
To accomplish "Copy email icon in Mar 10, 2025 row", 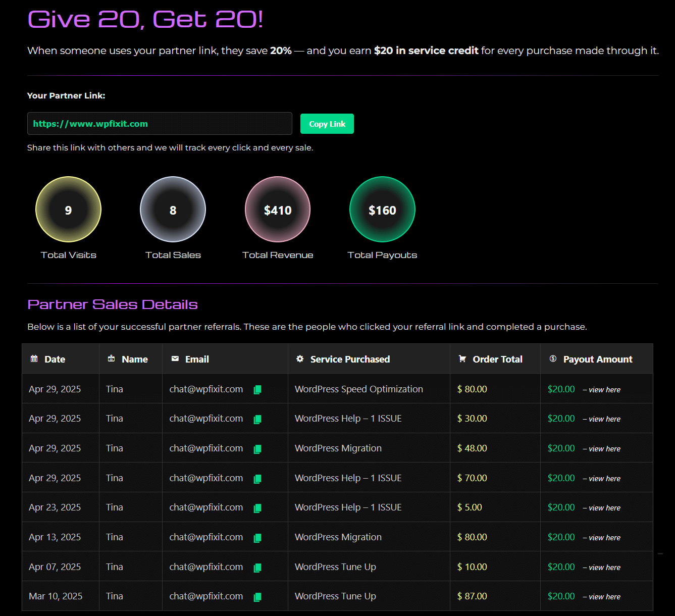I will click(x=257, y=597).
